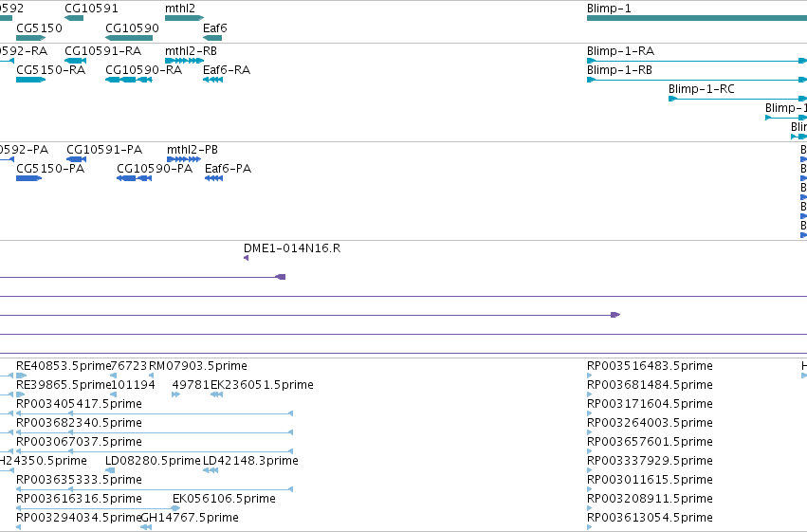The image size is (807, 532).
Task: Click the RP003405417.5prime EST label
Action: click(80, 404)
